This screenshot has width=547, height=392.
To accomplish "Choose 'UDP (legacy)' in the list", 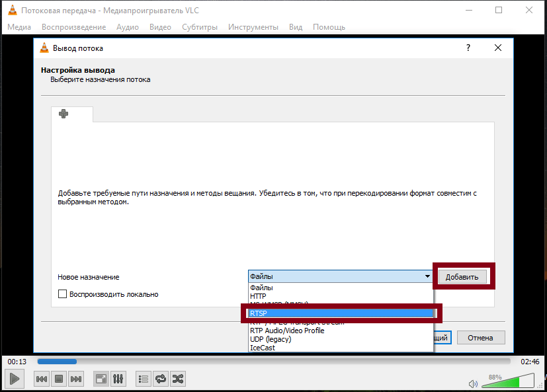I will 271,339.
